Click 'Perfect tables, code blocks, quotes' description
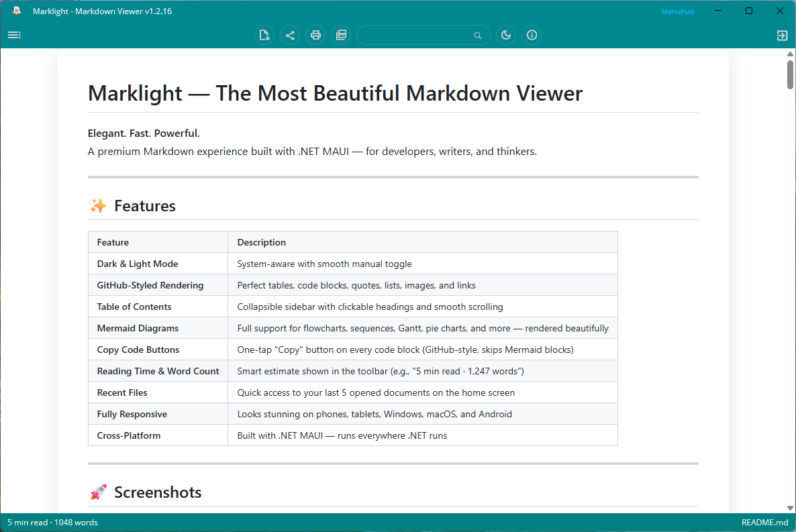Viewport: 796px width, 532px height. point(356,285)
